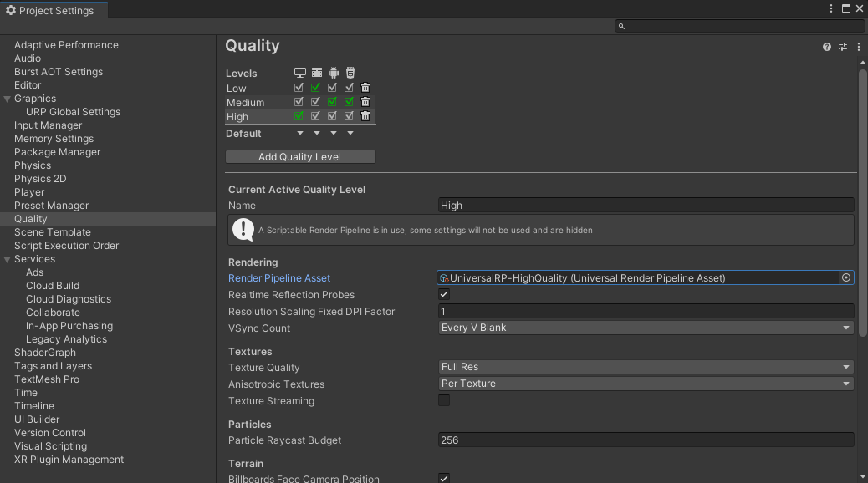The image size is (868, 483).
Task: Click the Add Quality Level button
Action: click(300, 156)
